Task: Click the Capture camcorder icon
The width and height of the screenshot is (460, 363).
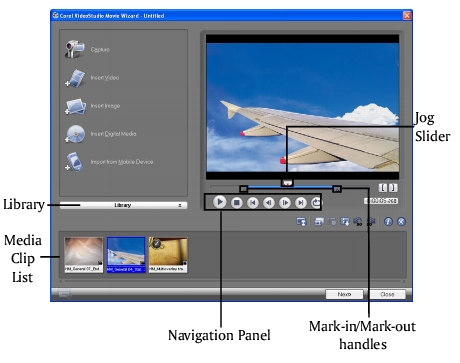Action: point(75,49)
